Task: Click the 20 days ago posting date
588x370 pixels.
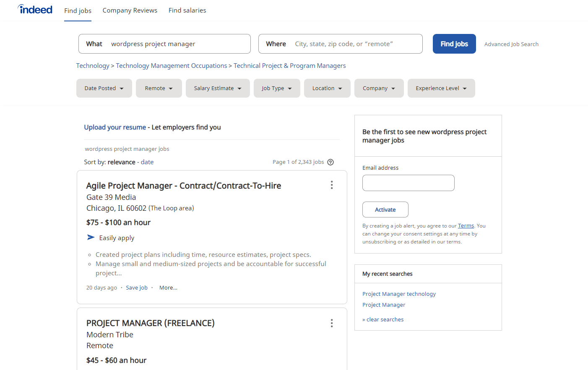Action: pyautogui.click(x=101, y=288)
